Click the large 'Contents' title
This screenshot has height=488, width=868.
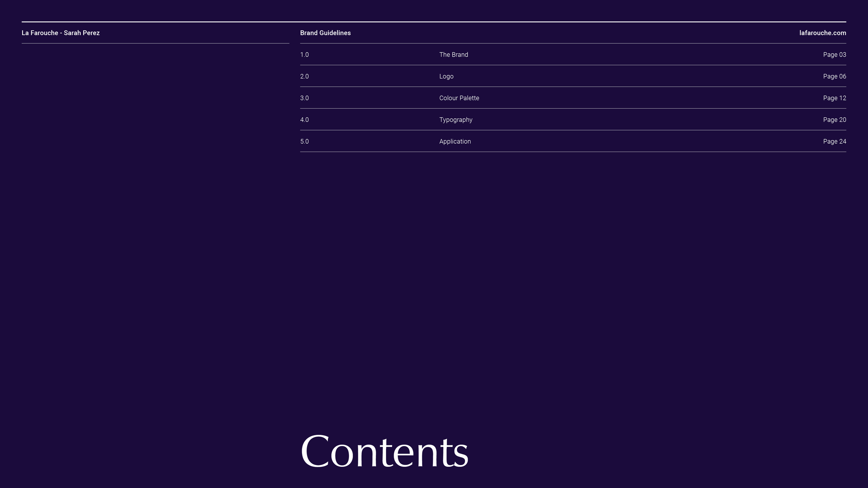pos(384,451)
